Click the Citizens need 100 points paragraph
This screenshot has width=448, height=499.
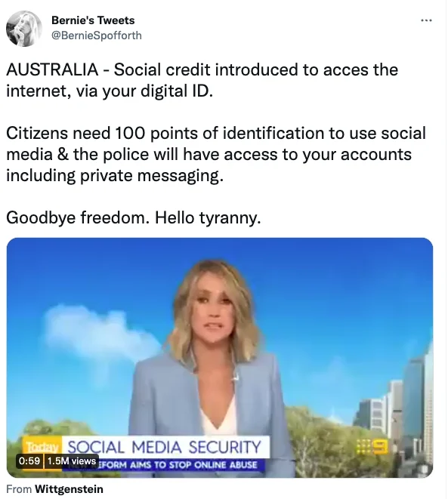(216, 154)
